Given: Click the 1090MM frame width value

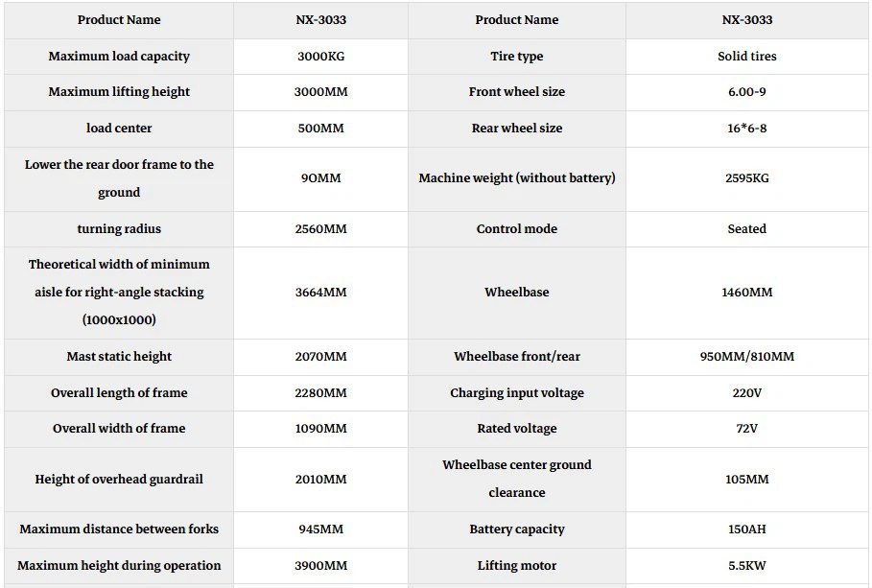Looking at the screenshot, I should 320,429.
